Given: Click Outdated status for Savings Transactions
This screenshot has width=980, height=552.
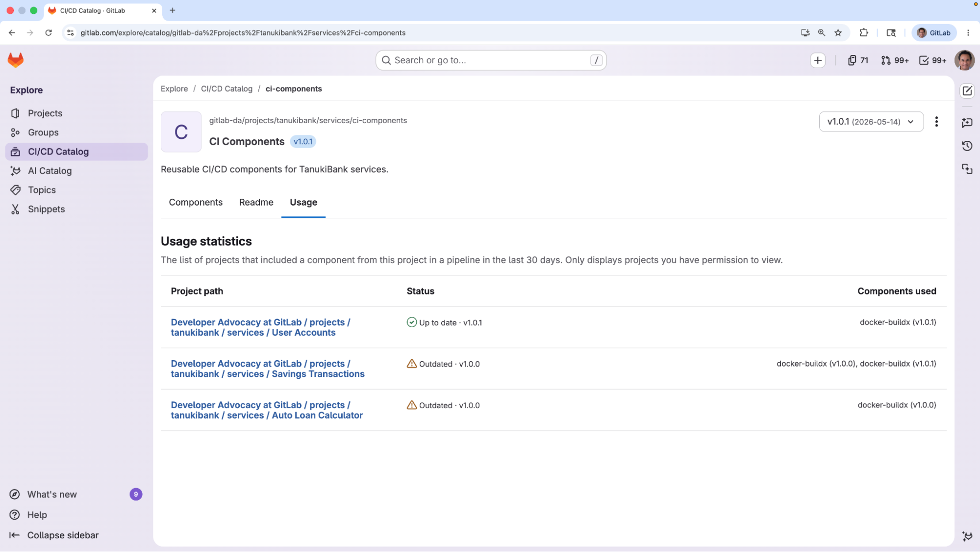Looking at the screenshot, I should pos(443,364).
